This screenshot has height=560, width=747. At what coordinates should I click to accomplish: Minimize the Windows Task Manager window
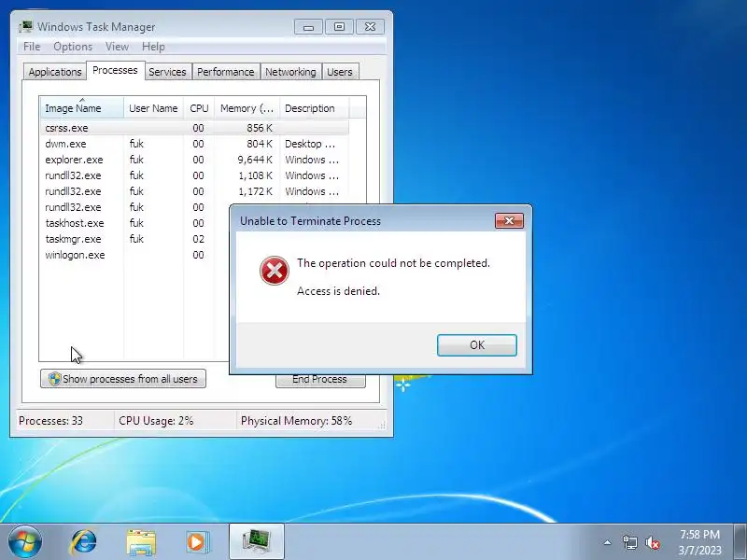tap(308, 27)
